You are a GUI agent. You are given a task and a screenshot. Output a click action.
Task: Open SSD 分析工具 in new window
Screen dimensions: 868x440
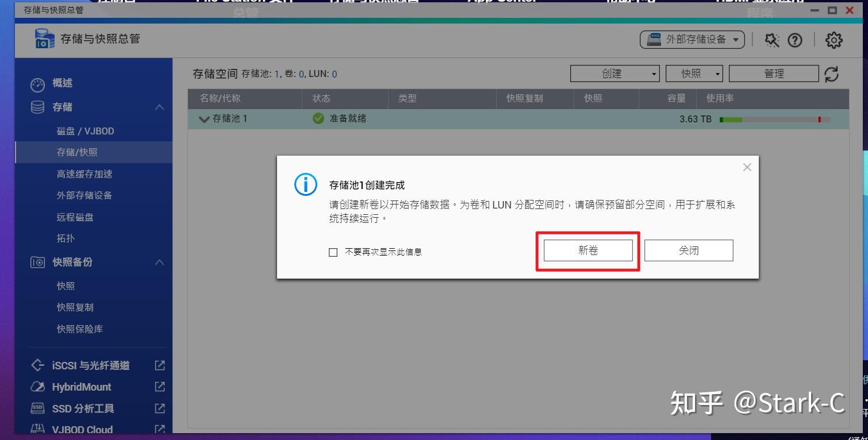click(x=83, y=408)
